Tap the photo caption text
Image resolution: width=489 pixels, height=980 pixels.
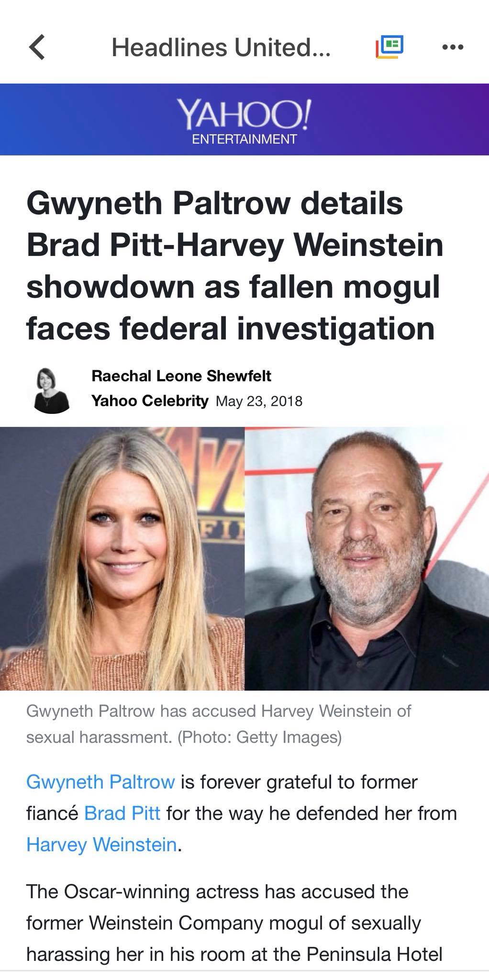coord(219,724)
